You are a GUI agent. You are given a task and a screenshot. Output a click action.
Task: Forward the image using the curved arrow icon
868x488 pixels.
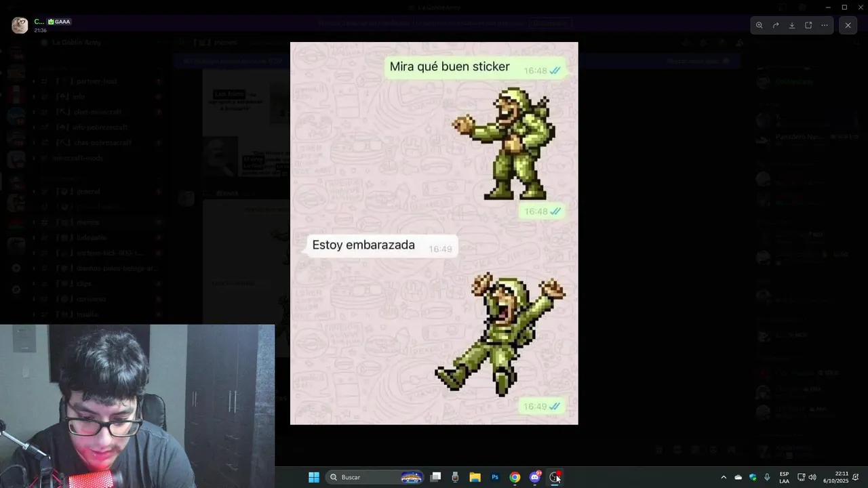coord(776,25)
